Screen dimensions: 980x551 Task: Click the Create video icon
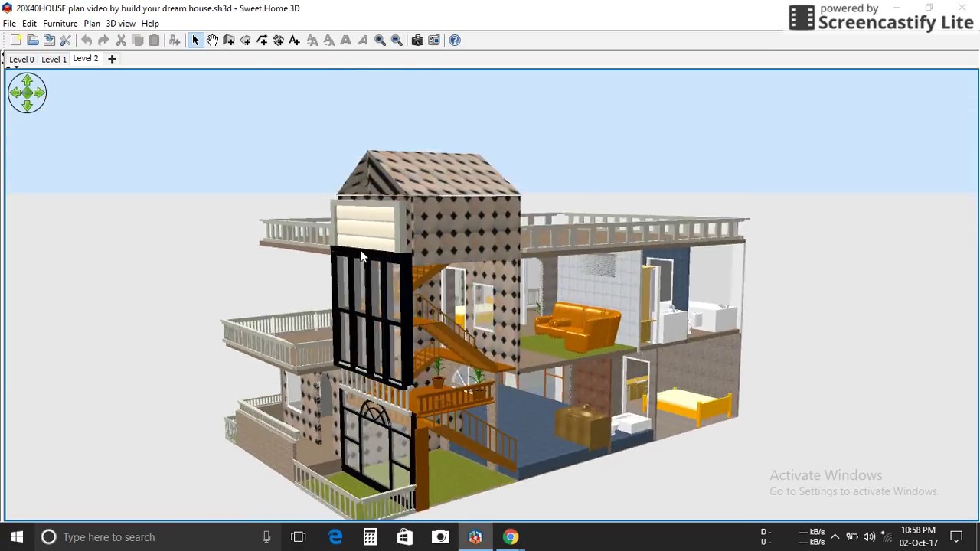[x=433, y=40]
